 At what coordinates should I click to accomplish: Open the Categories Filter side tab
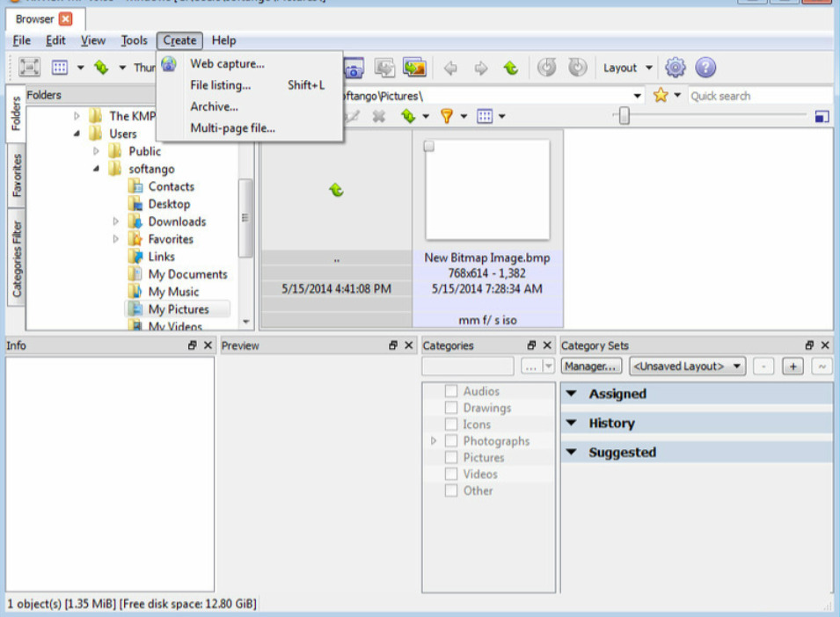pos(16,259)
